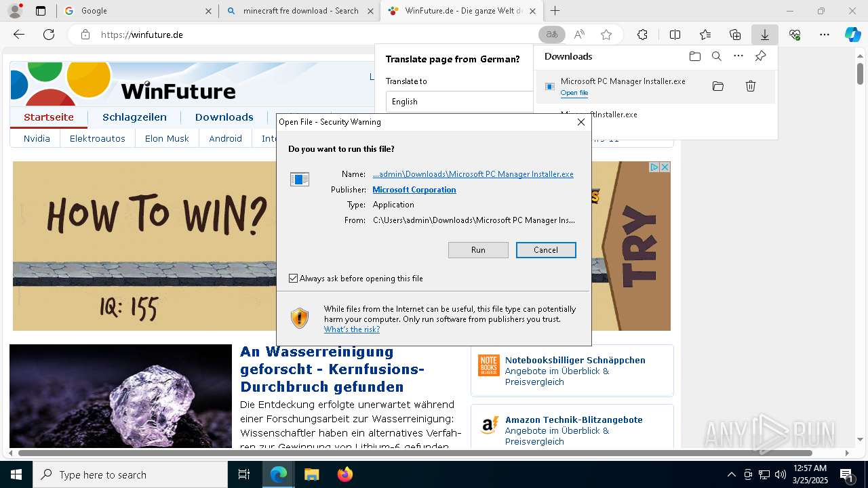Open the Downloads site menu
The height and width of the screenshot is (488, 868).
[224, 117]
